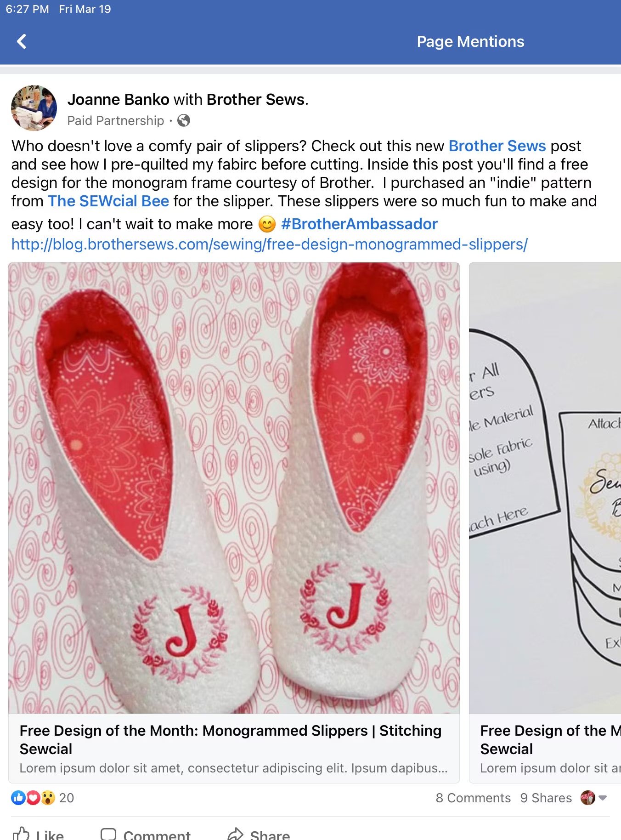Tap the #BrotherAmbassador hashtag
The image size is (621, 840).
[x=359, y=224]
